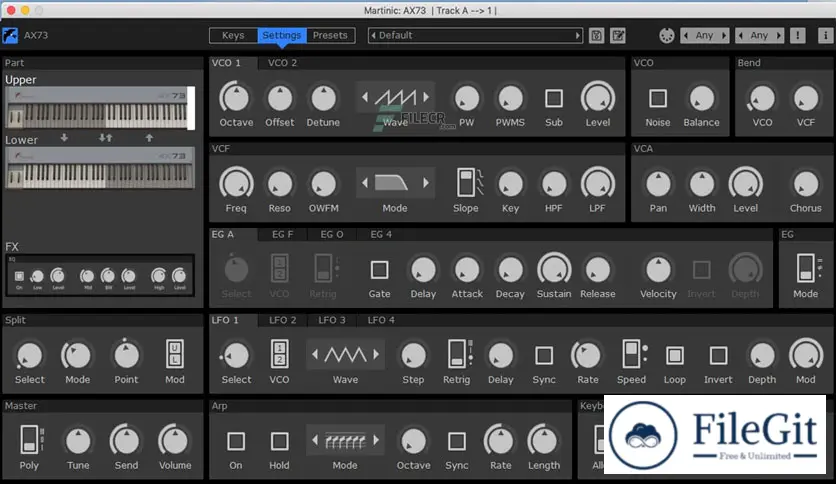Viewport: 836px width, 484px height.
Task: Select next Arp Mode arrow
Action: [376, 440]
